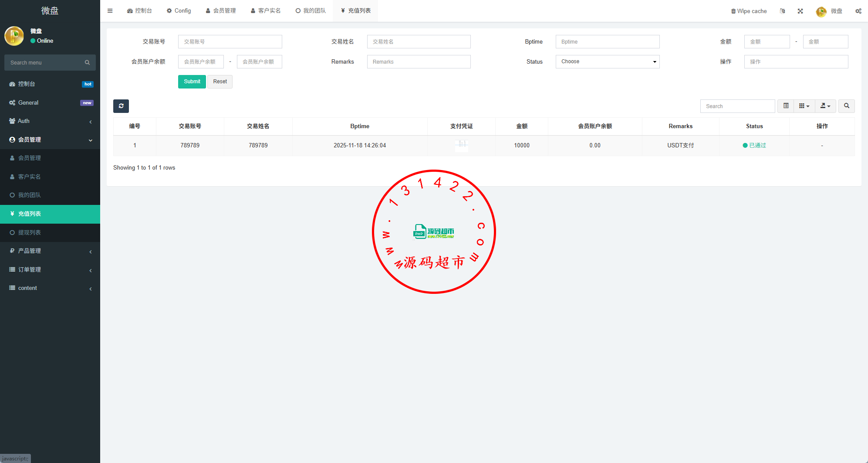868x463 pixels.
Task: Expand the Auth sidebar menu
Action: (x=50, y=121)
